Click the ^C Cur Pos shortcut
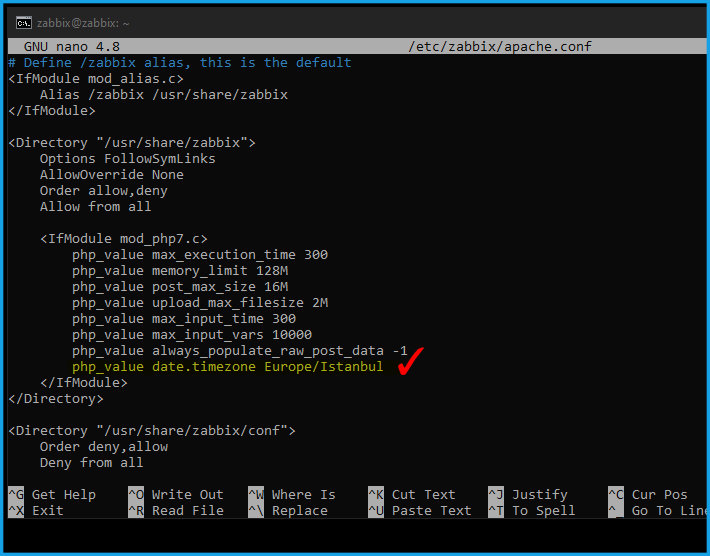The image size is (710, 556). tap(648, 494)
